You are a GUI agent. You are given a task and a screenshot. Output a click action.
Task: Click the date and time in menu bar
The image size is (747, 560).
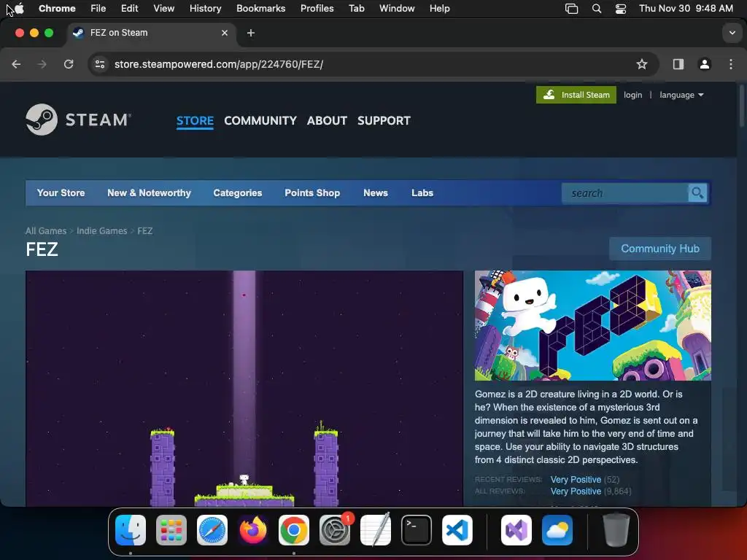click(686, 9)
